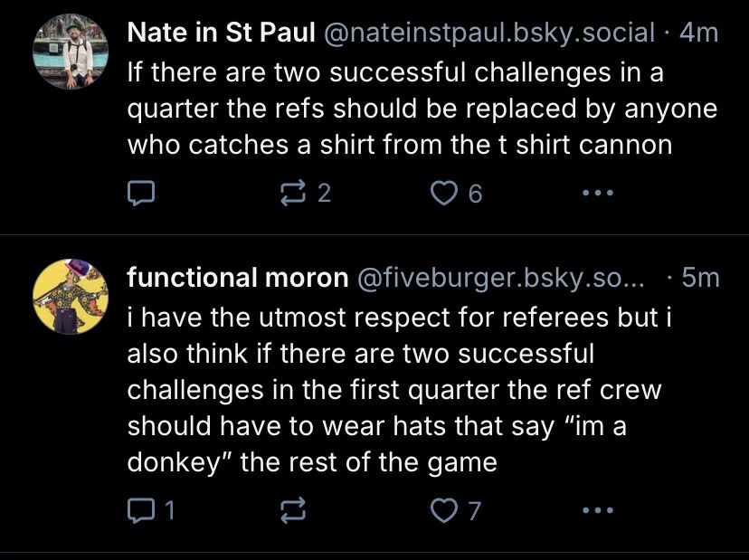Reply to Nate in St Paul's post
The width and height of the screenshot is (749, 560).
pos(142,192)
